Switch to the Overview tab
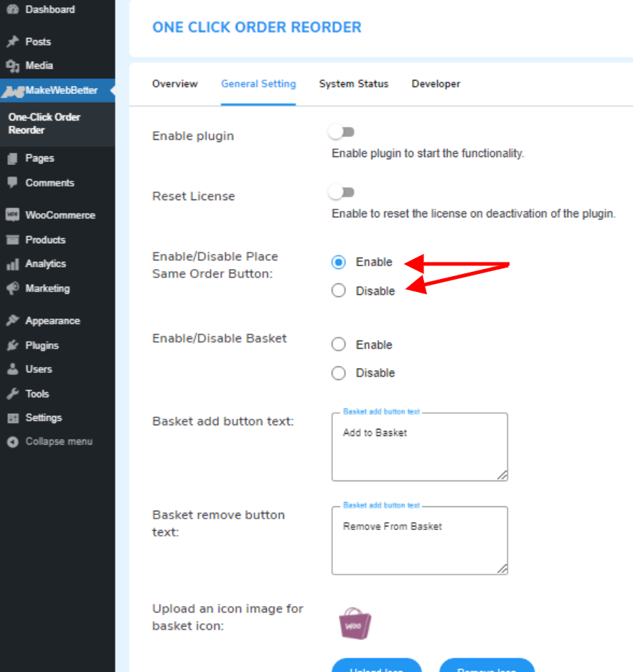Image resolution: width=633 pixels, height=672 pixels. (x=174, y=84)
